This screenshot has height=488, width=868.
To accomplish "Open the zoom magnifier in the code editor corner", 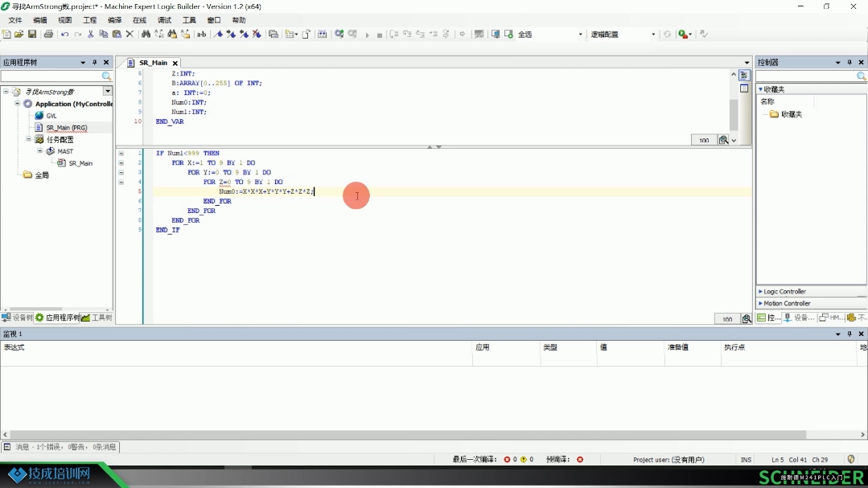I will [x=747, y=318].
